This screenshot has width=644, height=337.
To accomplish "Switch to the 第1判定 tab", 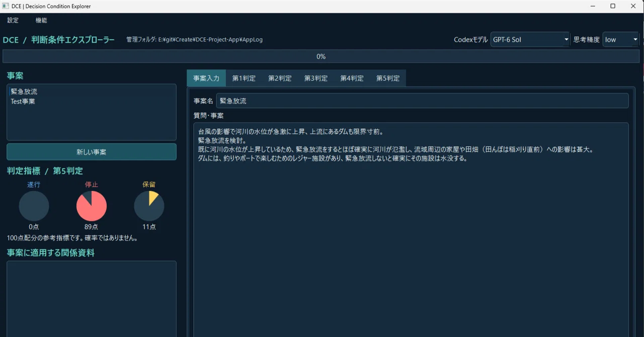I will click(244, 78).
